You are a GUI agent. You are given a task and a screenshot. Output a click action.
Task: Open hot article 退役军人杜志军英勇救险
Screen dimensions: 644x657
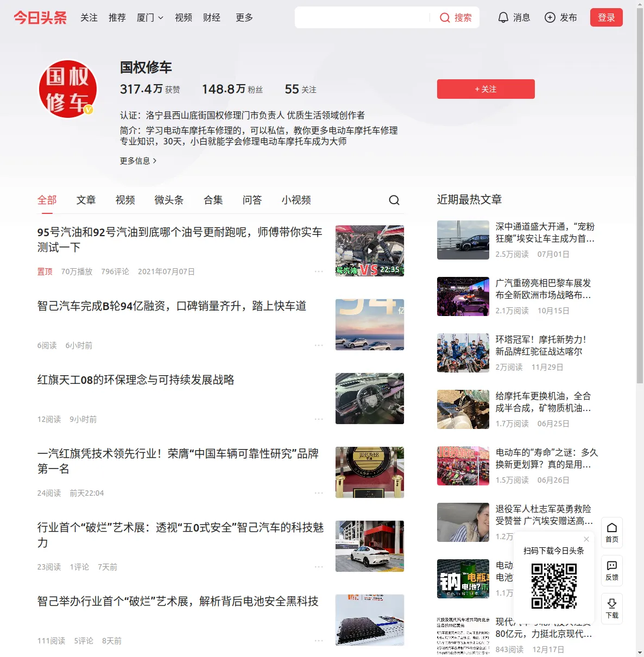coord(544,515)
